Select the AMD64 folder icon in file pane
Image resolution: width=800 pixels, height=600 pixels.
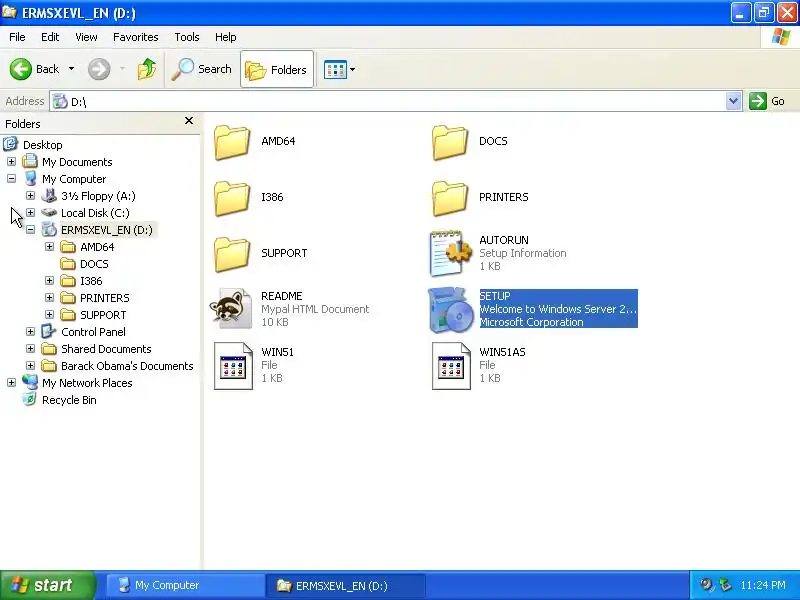point(232,142)
